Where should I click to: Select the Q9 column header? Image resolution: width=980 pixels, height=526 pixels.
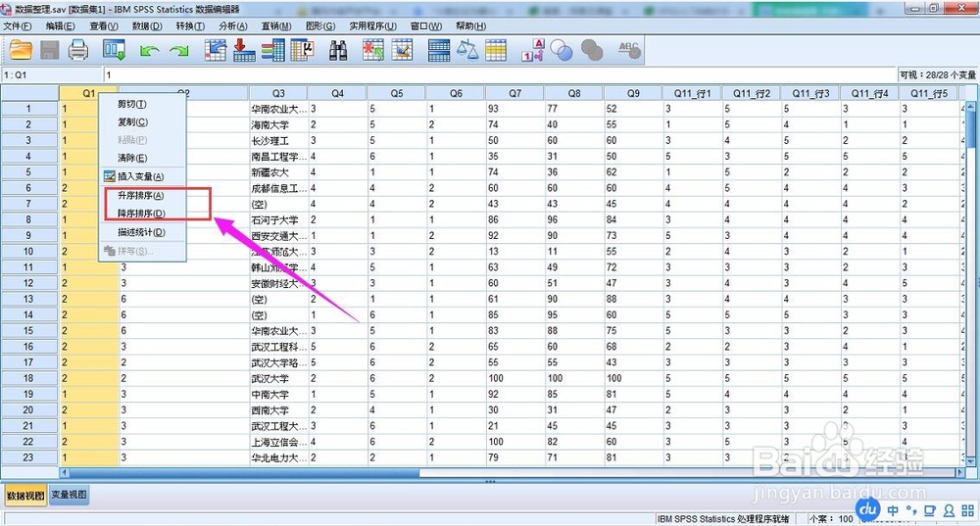tap(633, 93)
